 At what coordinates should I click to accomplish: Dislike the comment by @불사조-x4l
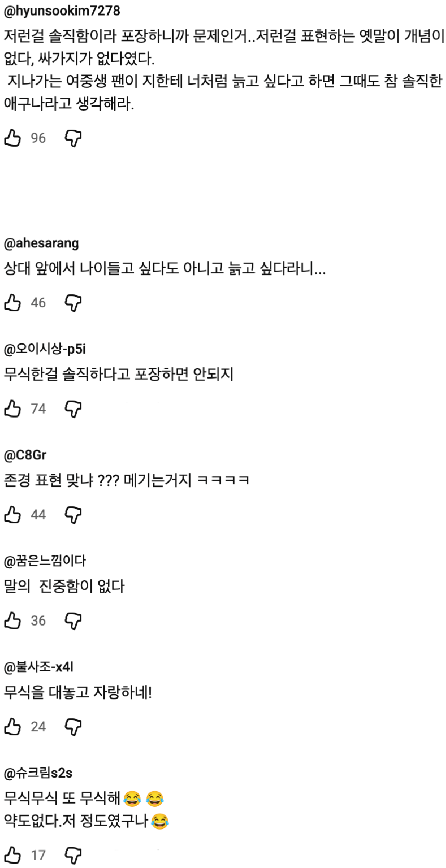(x=73, y=727)
